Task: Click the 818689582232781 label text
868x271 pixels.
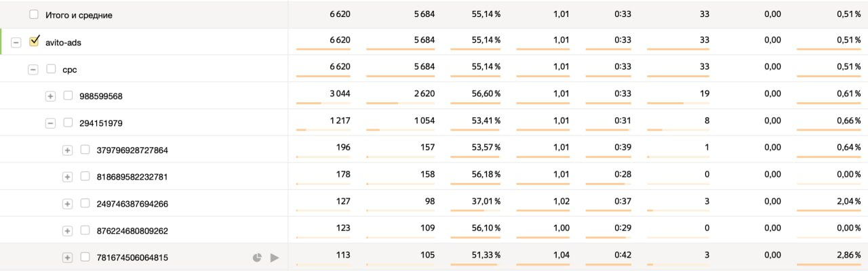Action: click(x=132, y=177)
